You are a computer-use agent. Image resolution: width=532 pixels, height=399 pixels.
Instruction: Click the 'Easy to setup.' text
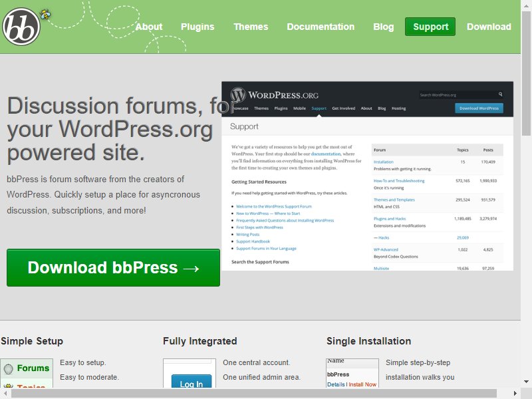pyautogui.click(x=83, y=362)
